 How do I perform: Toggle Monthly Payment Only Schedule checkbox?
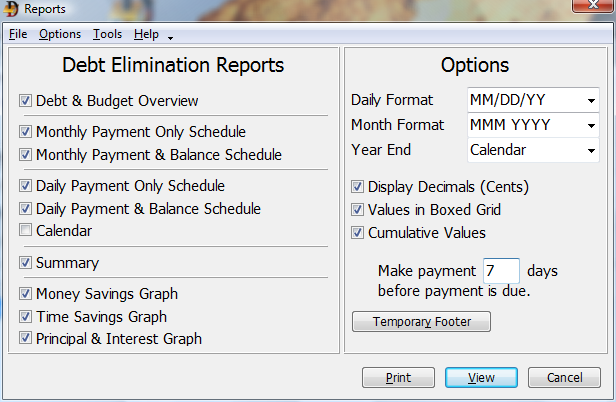tap(25, 132)
